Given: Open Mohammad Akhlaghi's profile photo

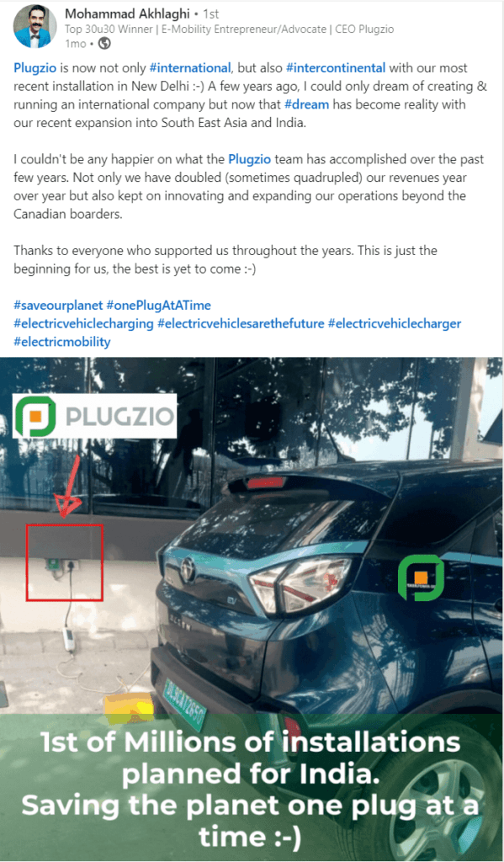Looking at the screenshot, I should (34, 26).
